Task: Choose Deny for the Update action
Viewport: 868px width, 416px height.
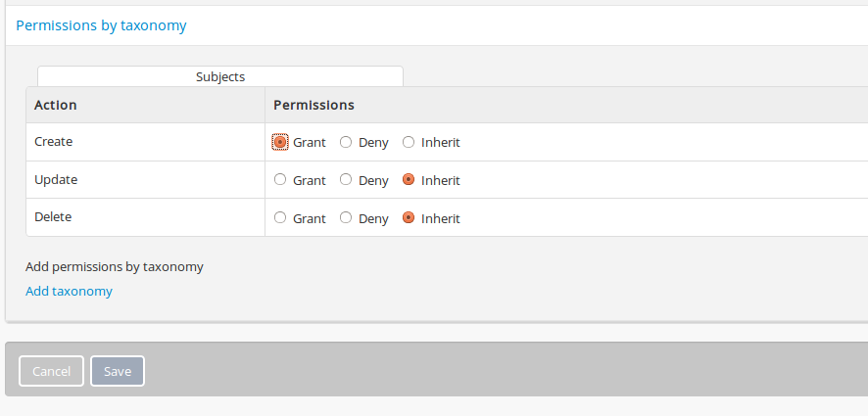Action: pyautogui.click(x=346, y=180)
